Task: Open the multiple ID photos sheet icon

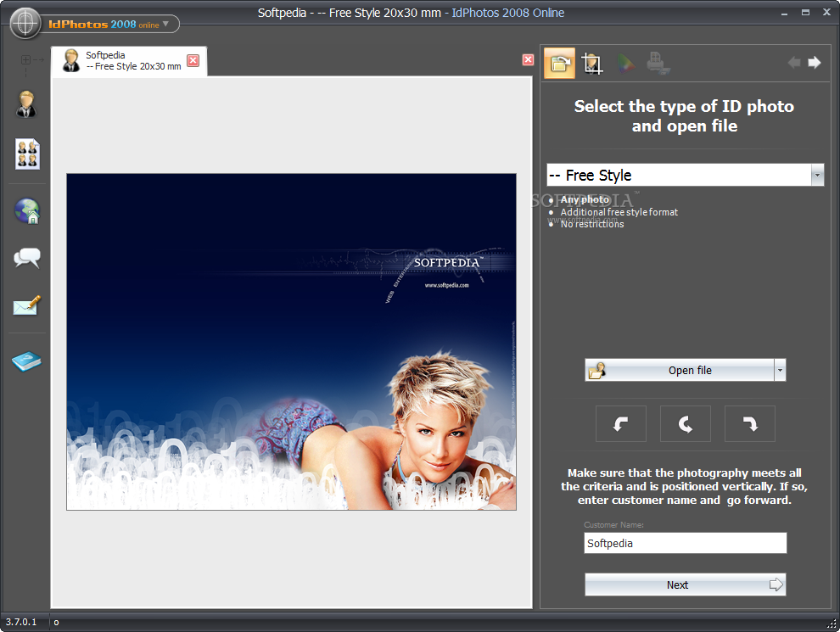Action: point(27,154)
